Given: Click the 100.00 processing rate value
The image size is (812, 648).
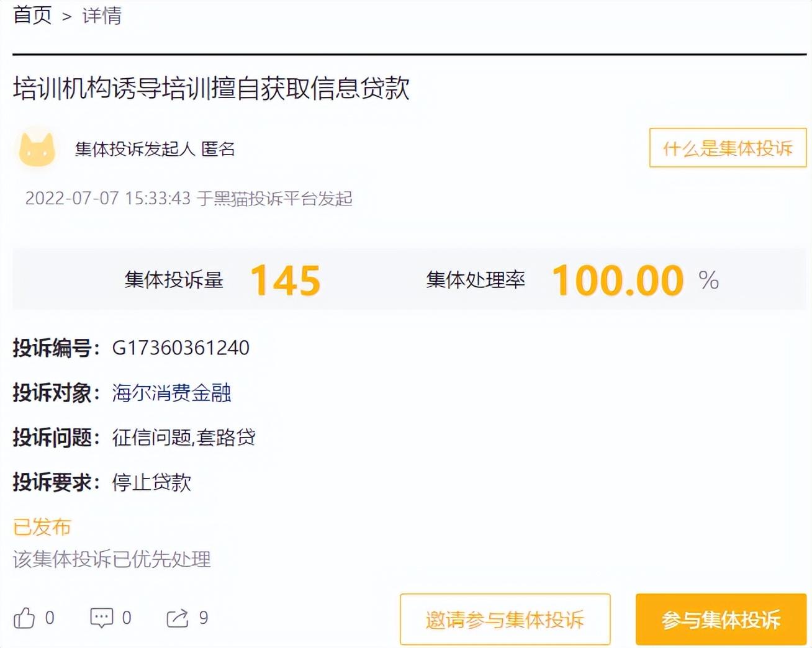Looking at the screenshot, I should click(x=618, y=281).
